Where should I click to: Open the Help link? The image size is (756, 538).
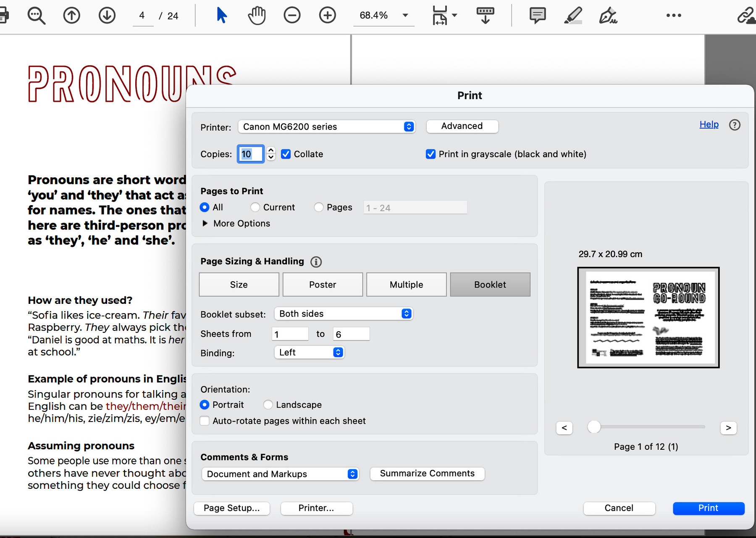(x=709, y=124)
